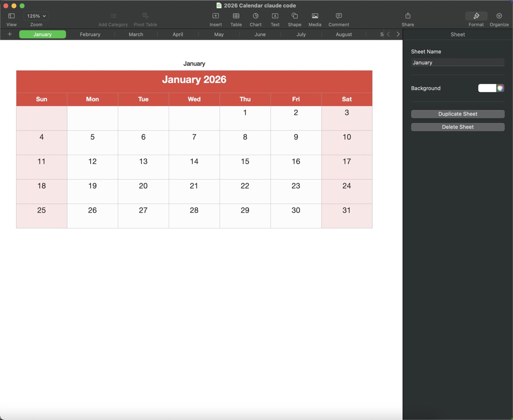
Task: Select the cell for day 20
Action: click(x=143, y=191)
